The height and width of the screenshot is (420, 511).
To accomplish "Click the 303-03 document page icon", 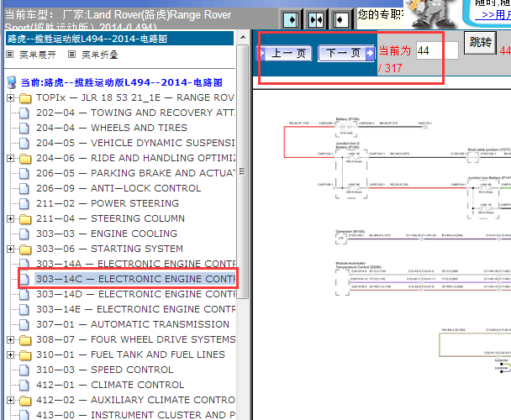I will [24, 234].
